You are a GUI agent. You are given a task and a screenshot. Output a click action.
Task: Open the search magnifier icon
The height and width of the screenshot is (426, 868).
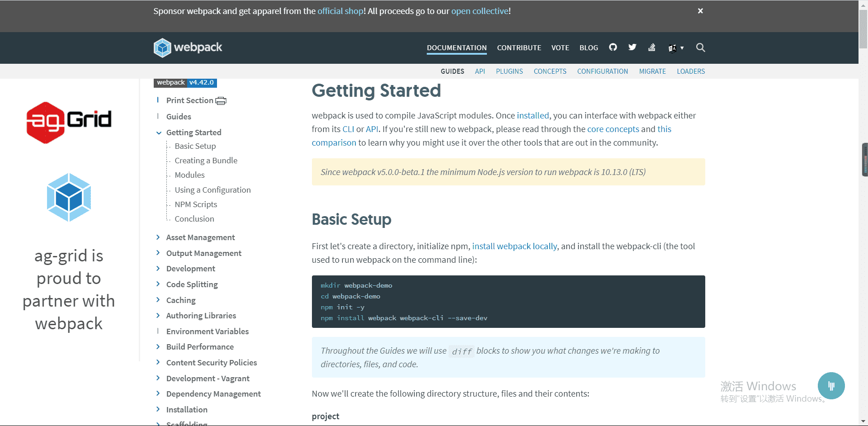click(700, 47)
